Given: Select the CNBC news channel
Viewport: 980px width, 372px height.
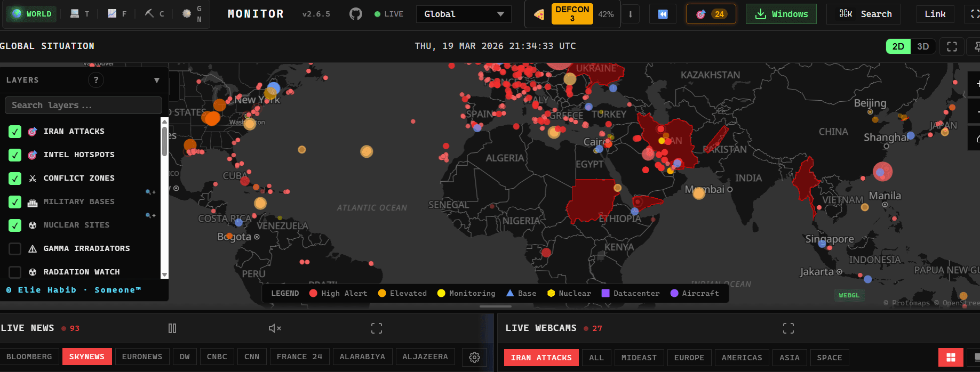Looking at the screenshot, I should [217, 357].
